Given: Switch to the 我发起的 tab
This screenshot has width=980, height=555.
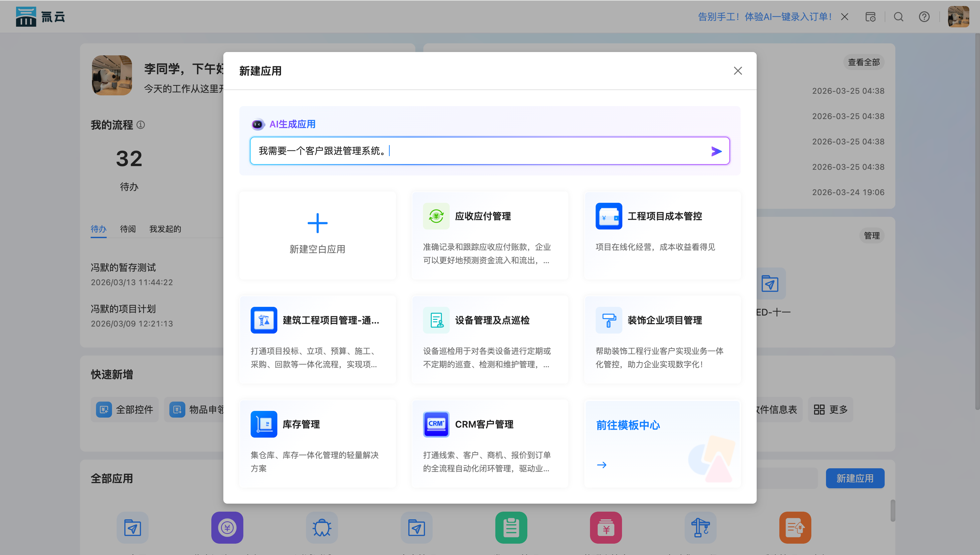Looking at the screenshot, I should pyautogui.click(x=165, y=229).
